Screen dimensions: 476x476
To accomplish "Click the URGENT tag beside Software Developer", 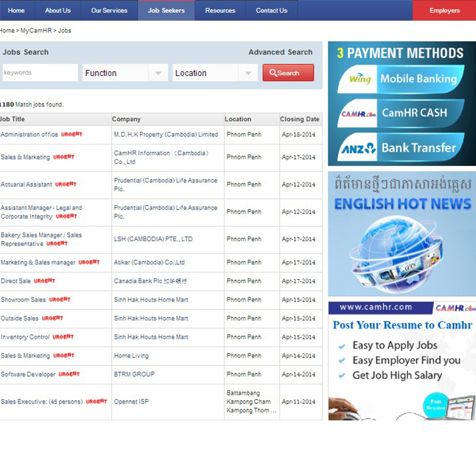I will (x=69, y=374).
